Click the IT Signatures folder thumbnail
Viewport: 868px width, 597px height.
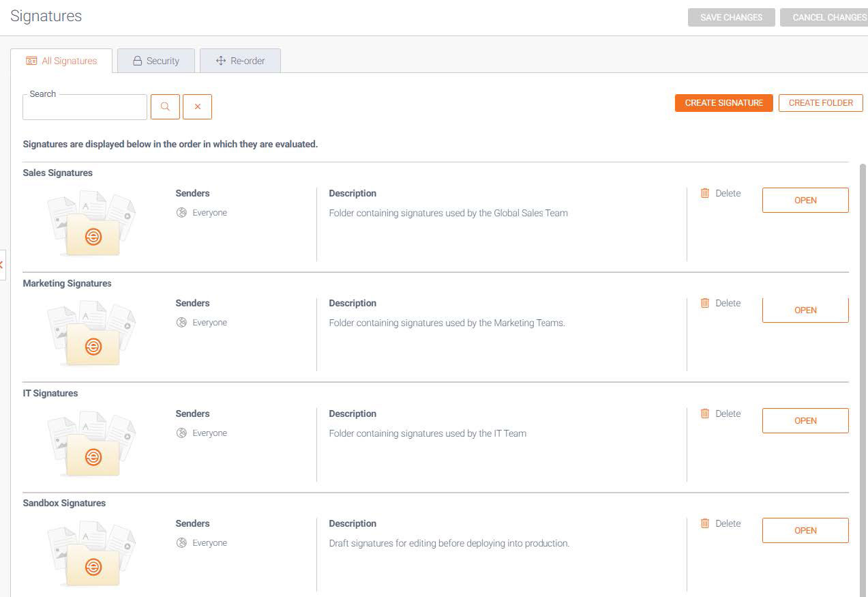[x=92, y=443]
